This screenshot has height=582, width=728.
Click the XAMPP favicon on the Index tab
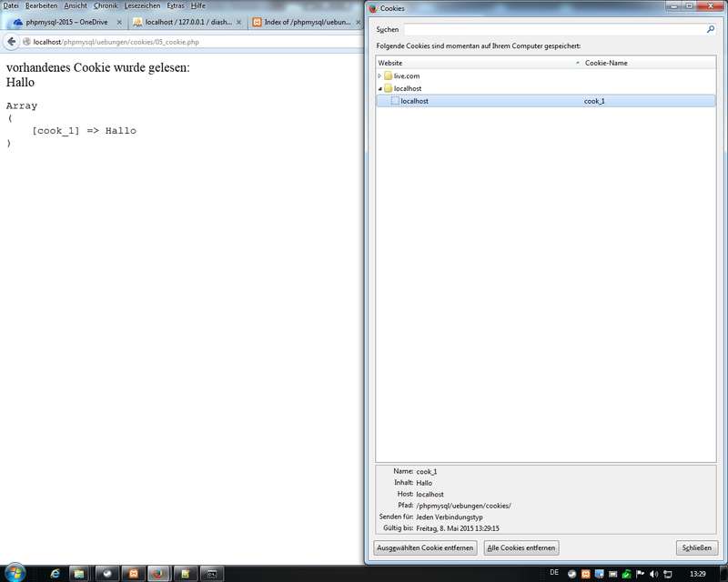click(257, 22)
